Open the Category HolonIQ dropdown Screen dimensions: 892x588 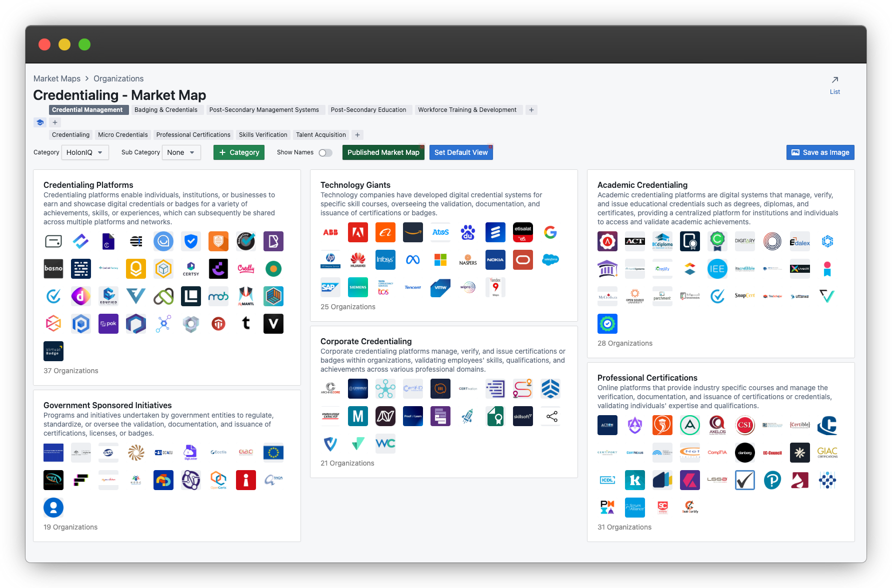85,152
